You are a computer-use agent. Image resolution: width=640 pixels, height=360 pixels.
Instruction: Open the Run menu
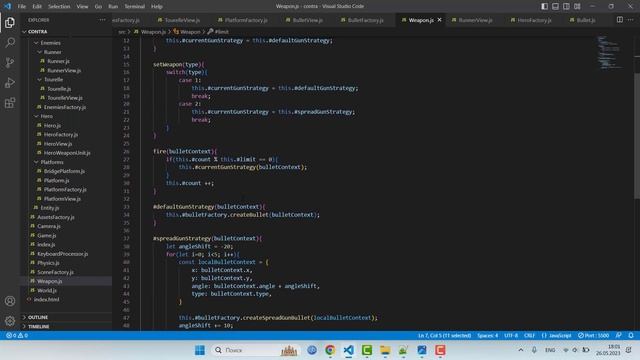pos(113,6)
